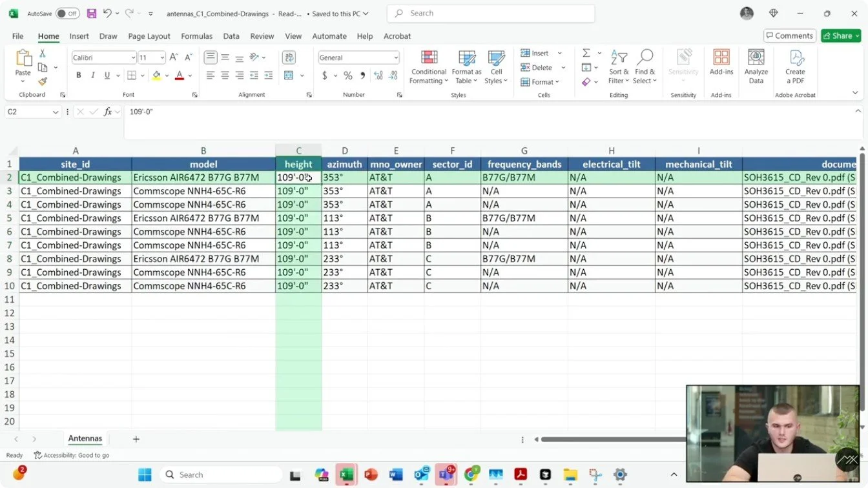
Task: Apply Accounting dollar format
Action: click(x=324, y=76)
